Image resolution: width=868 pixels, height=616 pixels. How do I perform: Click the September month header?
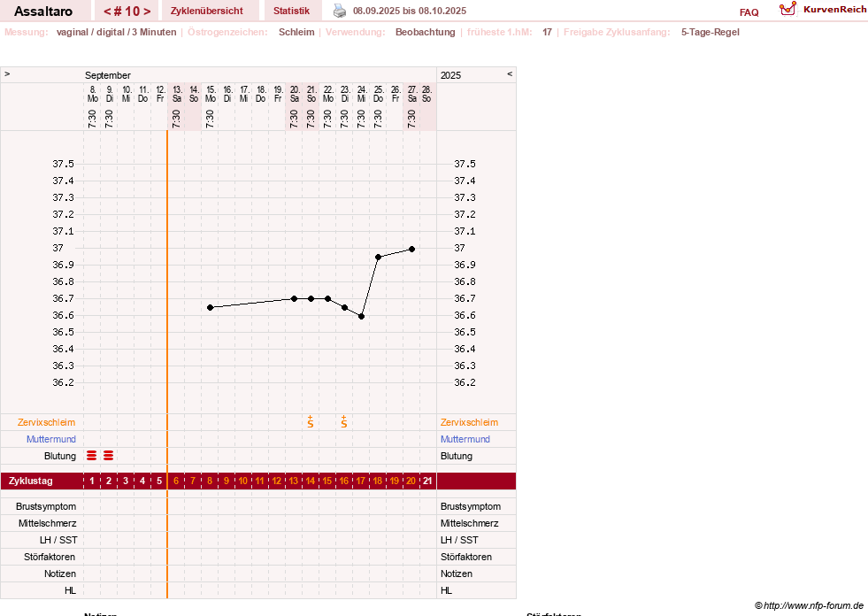[x=107, y=75]
